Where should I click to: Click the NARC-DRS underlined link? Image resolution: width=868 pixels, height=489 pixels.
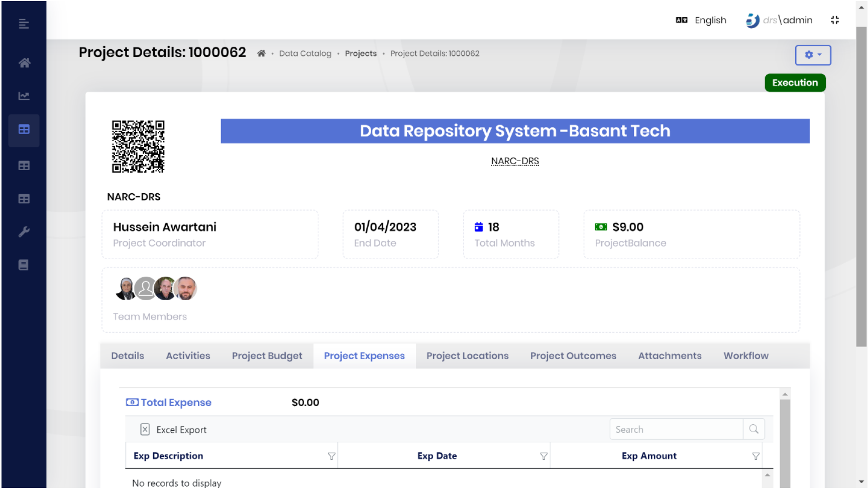(x=515, y=161)
